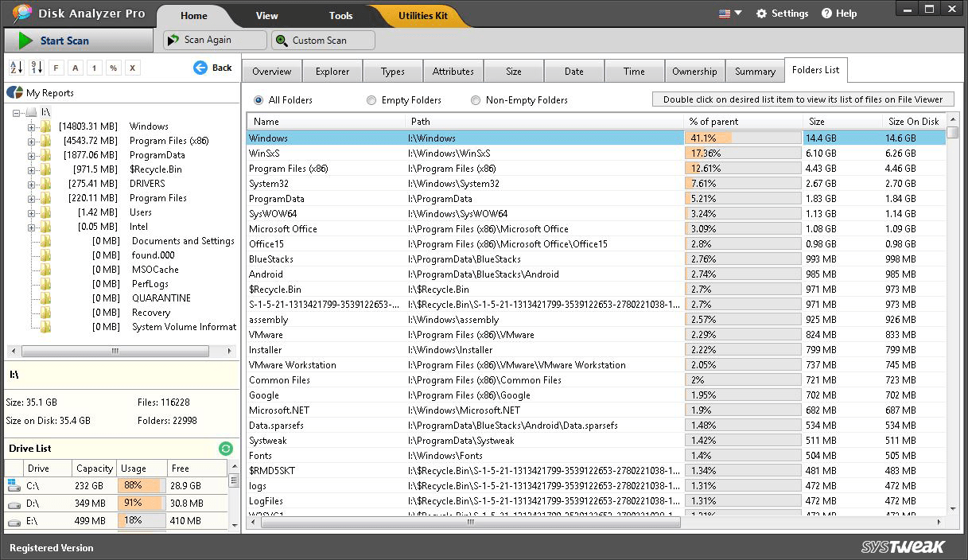Expand the Program Files (x86) tree node
968x560 pixels.
point(31,141)
